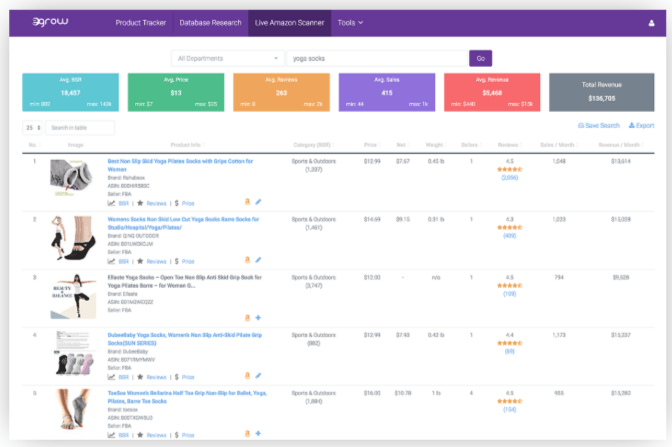The image size is (672, 447).
Task: Click pencil edit icon in Rahabsox row
Action: 258,202
